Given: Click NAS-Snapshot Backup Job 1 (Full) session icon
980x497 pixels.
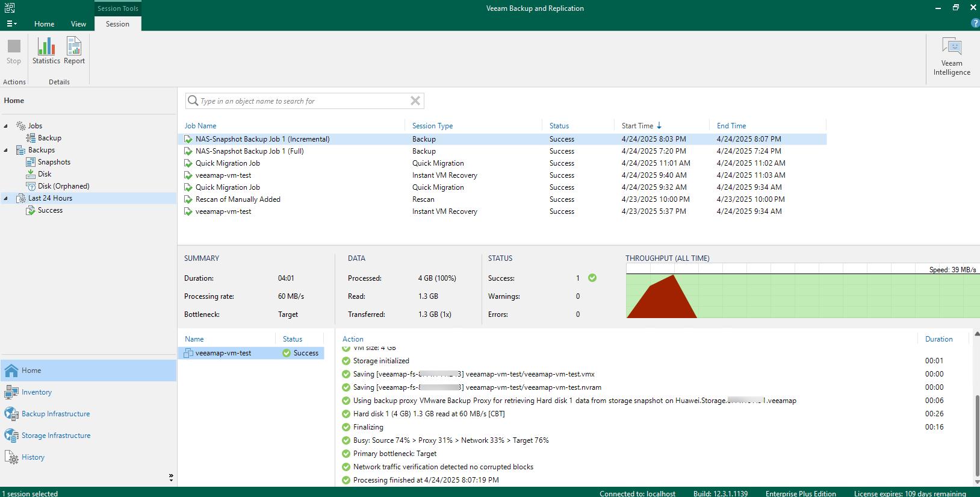Looking at the screenshot, I should (x=188, y=151).
